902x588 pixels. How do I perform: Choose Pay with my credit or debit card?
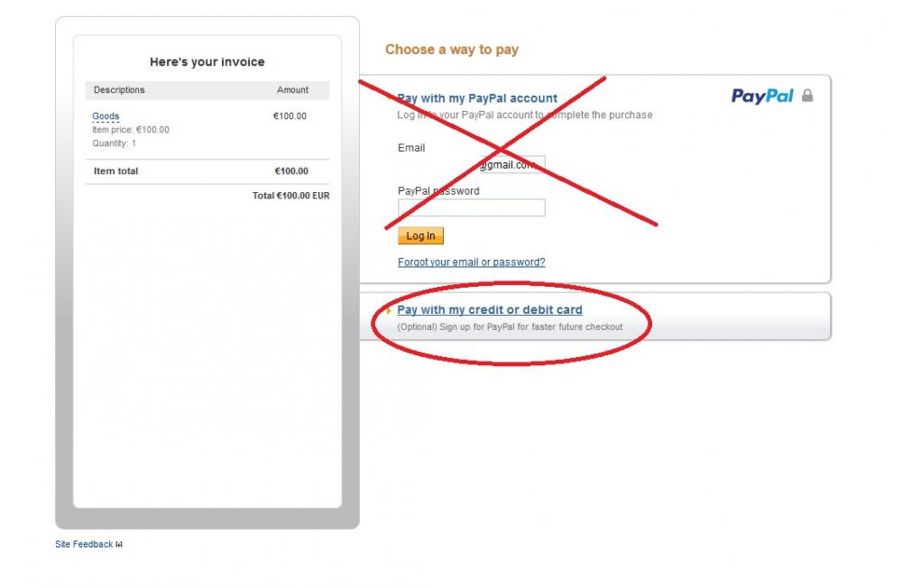tap(490, 310)
